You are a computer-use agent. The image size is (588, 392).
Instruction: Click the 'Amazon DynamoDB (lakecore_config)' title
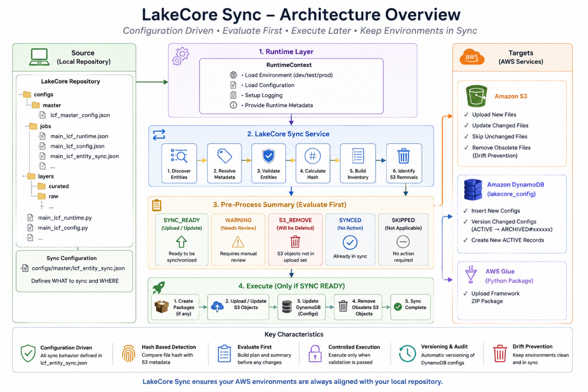pyautogui.click(x=516, y=189)
